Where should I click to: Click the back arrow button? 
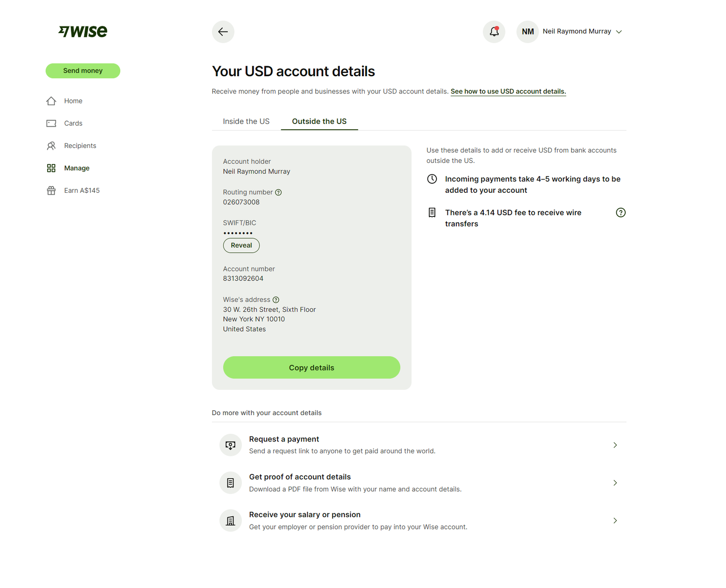[x=223, y=32]
